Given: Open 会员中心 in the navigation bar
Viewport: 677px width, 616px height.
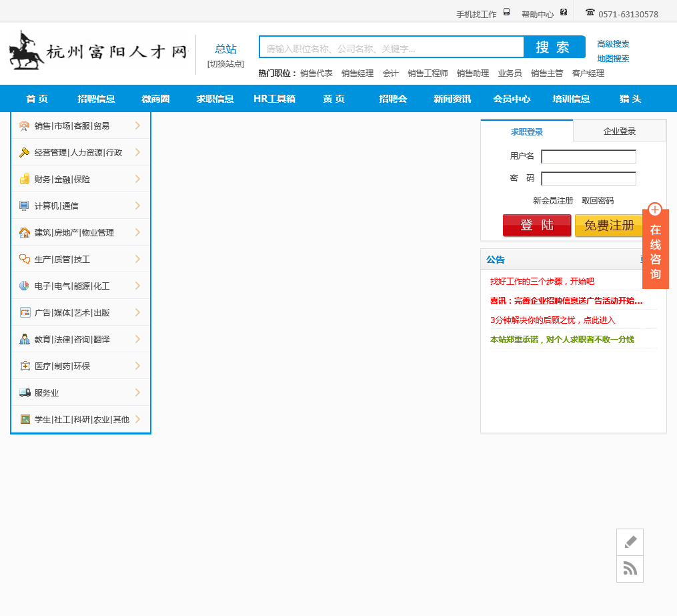Looking at the screenshot, I should [x=512, y=99].
